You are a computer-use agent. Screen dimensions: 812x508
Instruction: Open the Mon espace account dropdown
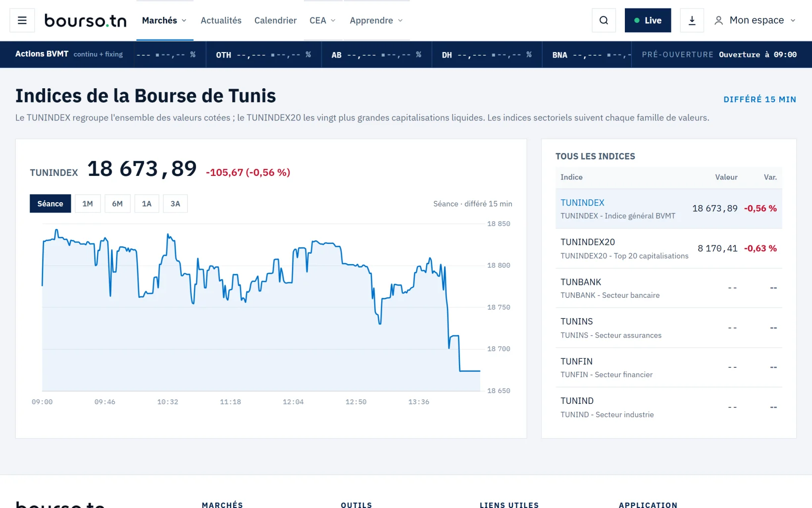755,20
